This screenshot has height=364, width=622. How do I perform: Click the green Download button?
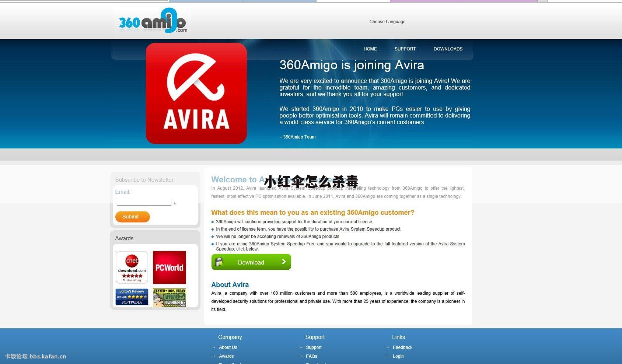251,262
